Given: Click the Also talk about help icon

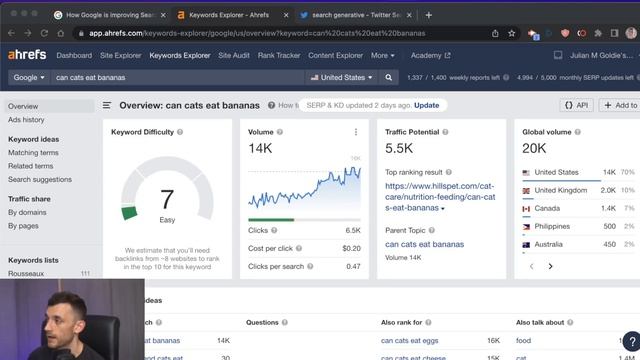Looking at the screenshot, I should [x=570, y=322].
